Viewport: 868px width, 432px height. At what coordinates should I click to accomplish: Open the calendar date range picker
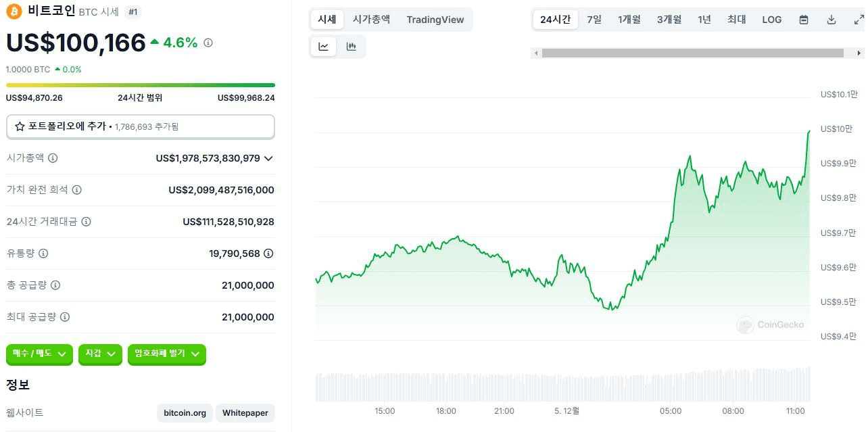point(804,20)
